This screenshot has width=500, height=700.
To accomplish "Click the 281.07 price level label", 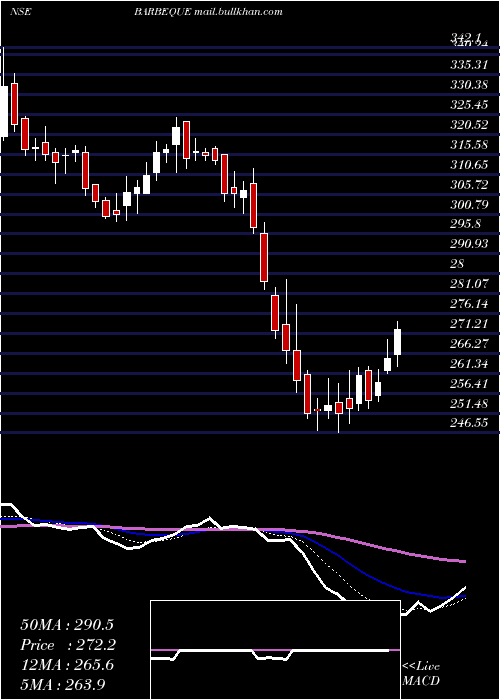I will [x=469, y=283].
